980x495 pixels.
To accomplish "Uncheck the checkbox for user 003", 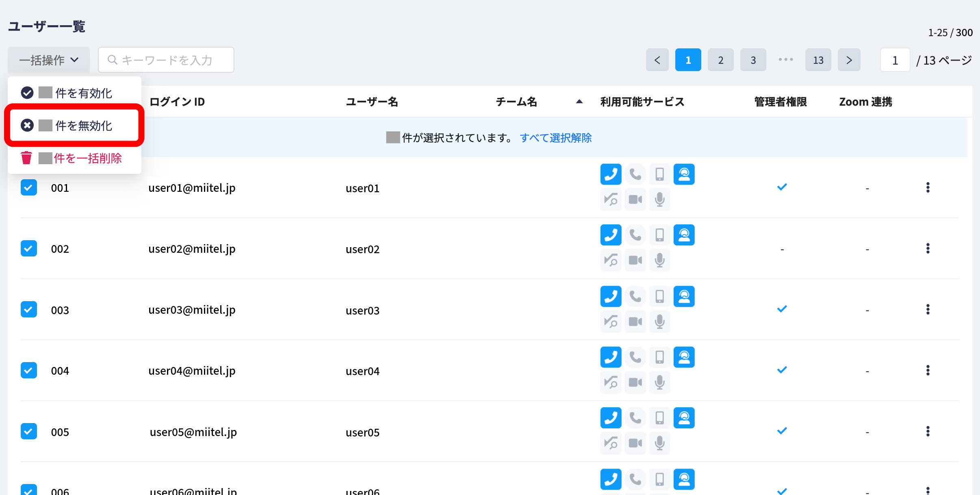I will 29,309.
